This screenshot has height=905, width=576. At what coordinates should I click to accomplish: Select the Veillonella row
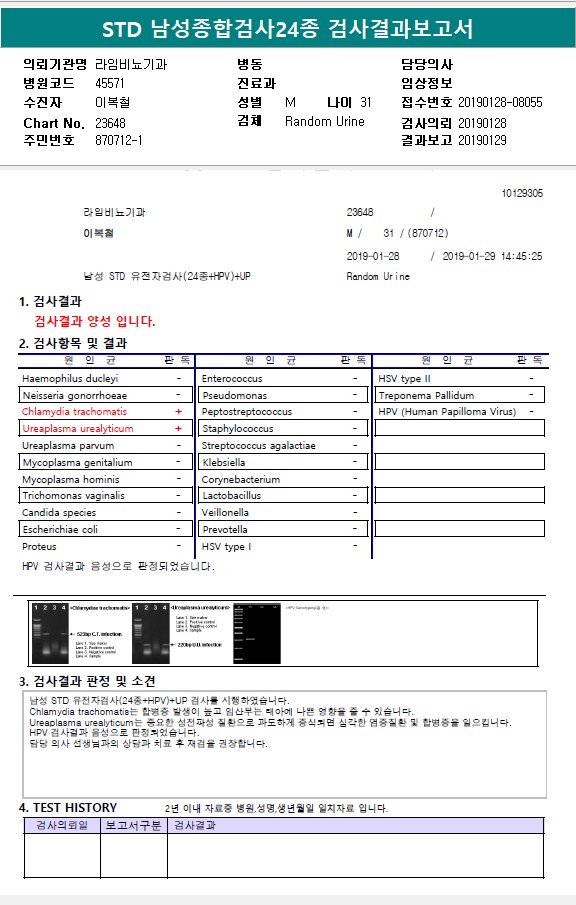tap(283, 513)
